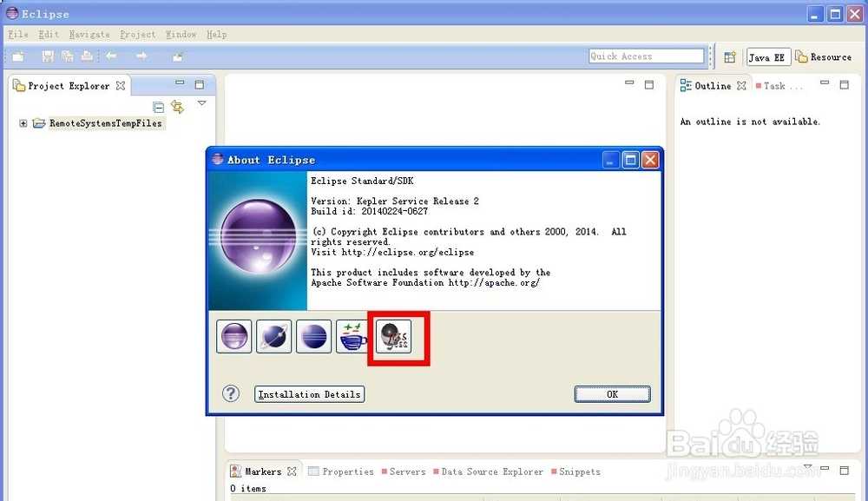Screen dimensions: 868x501
Task: Click the third blue sphere feature icon
Action: [x=313, y=336]
